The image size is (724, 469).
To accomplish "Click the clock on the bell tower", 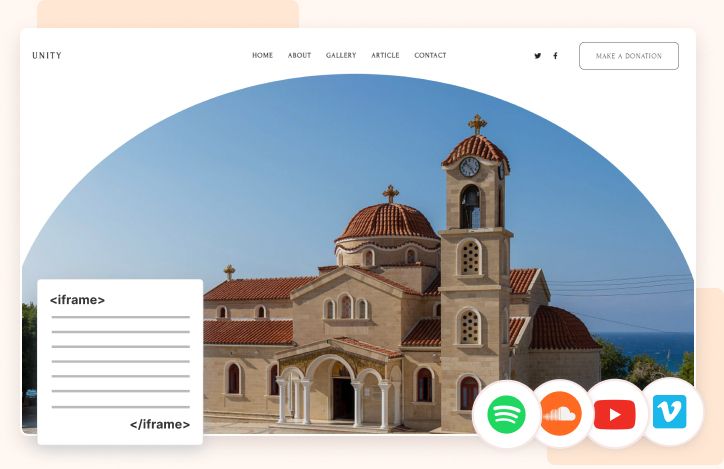I will 469,167.
